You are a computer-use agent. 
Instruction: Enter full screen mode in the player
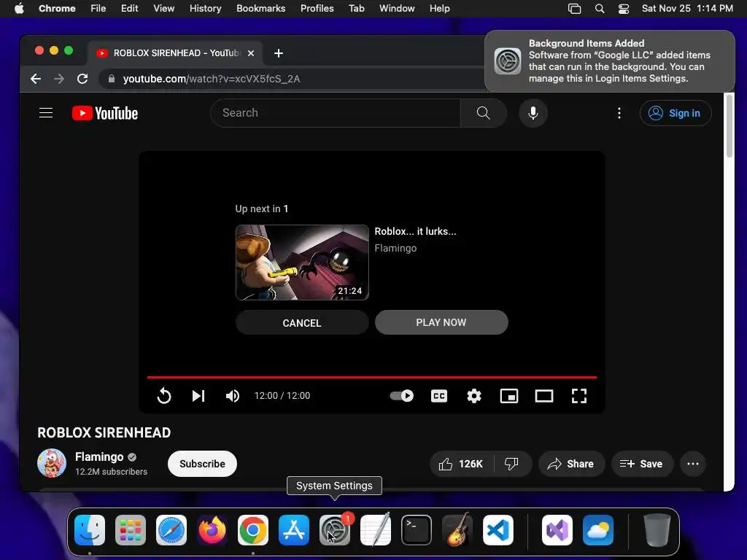click(578, 396)
